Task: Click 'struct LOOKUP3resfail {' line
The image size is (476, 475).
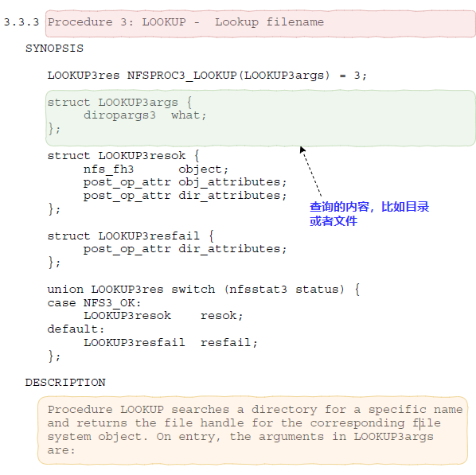Action: [131, 236]
